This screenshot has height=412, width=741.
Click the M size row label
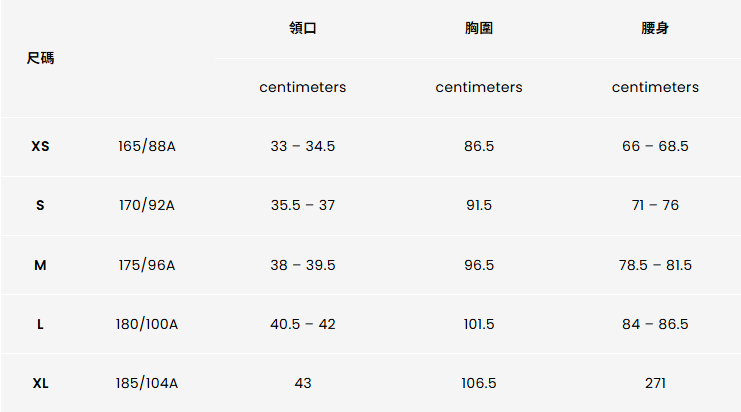click(40, 265)
